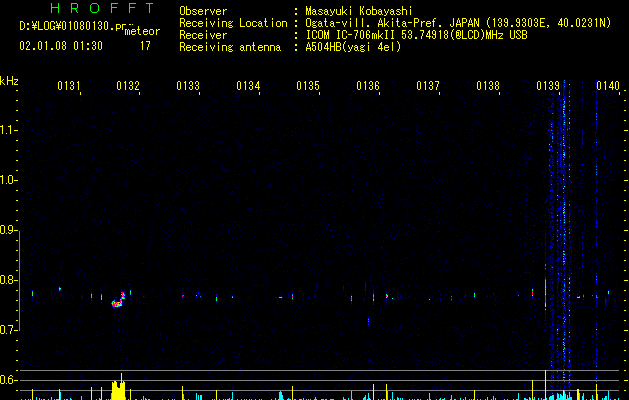Click the colorful meteor echo near 0132

pos(118,300)
